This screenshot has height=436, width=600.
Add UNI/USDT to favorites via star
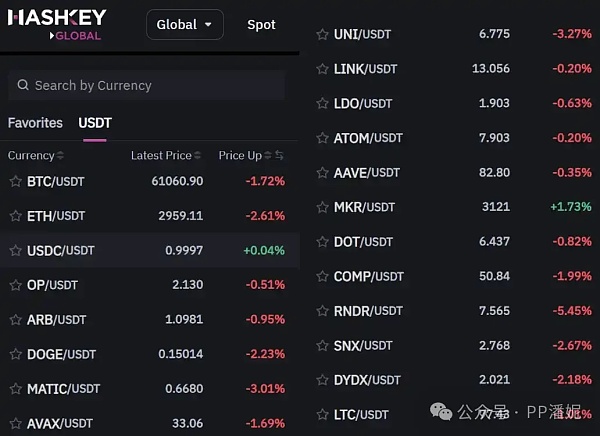[322, 34]
